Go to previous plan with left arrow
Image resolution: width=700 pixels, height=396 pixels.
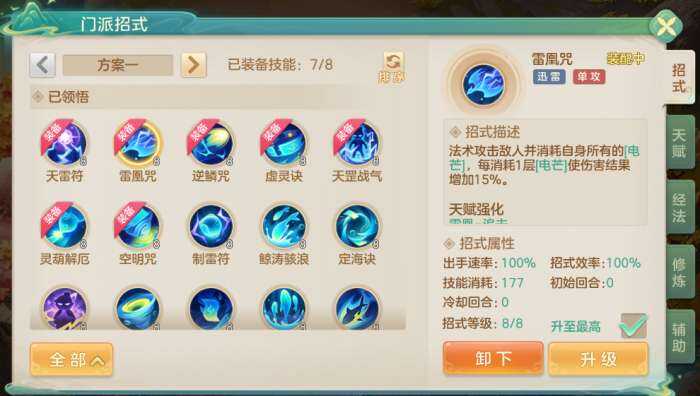point(42,65)
